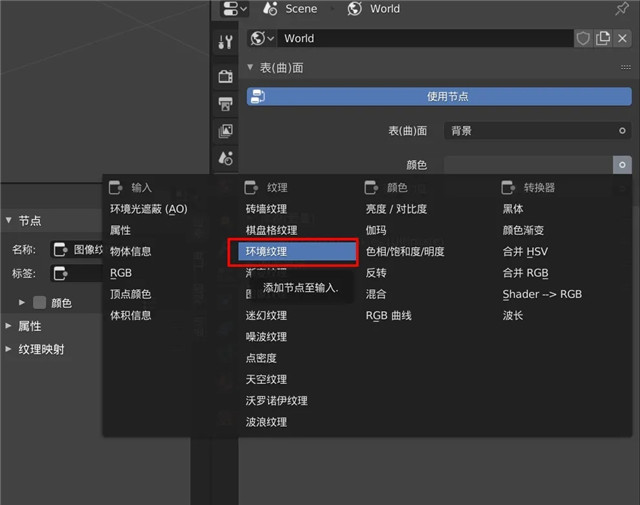Select 颜色渐变 converter entry
Screen dimensions: 640x505
click(523, 230)
